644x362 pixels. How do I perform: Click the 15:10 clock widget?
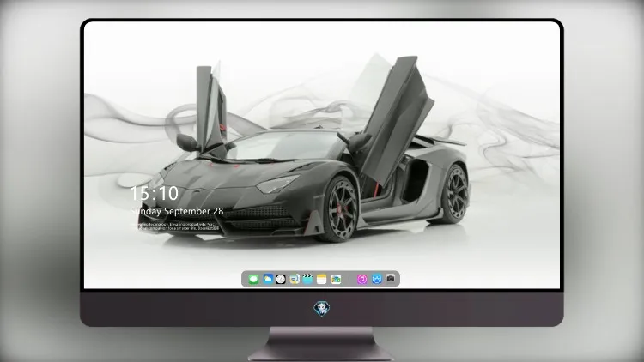[154, 193]
